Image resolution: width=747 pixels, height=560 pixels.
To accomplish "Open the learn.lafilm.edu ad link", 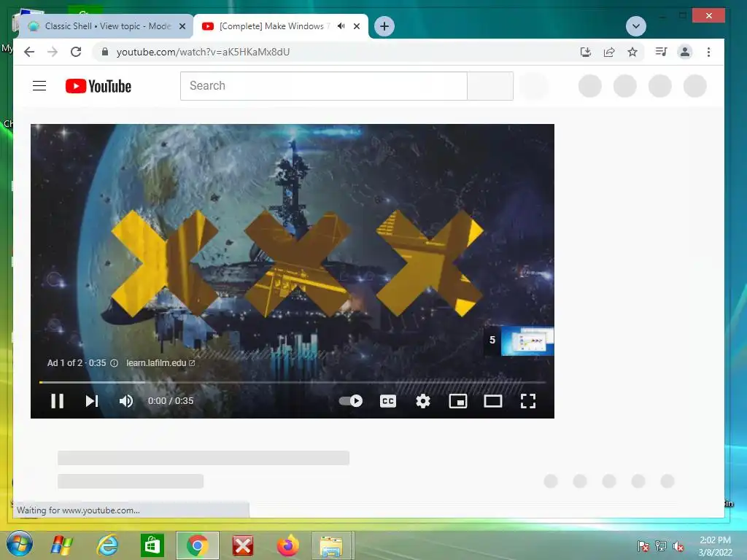I will [x=160, y=363].
